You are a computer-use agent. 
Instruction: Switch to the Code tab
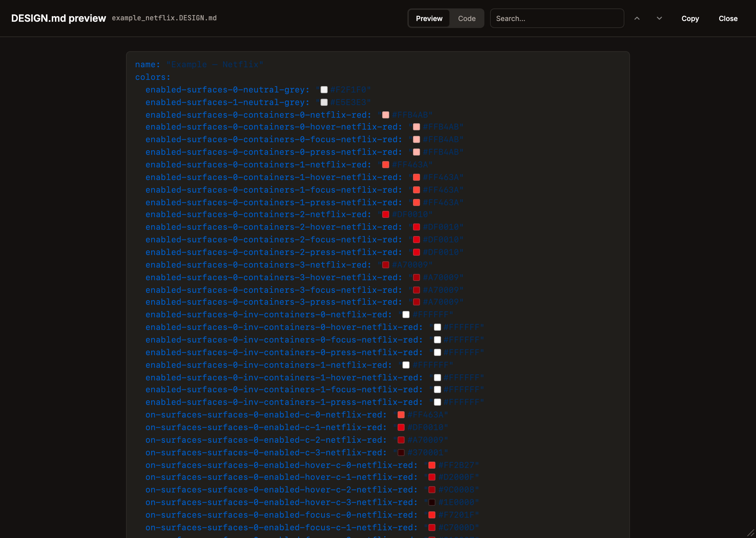click(467, 19)
